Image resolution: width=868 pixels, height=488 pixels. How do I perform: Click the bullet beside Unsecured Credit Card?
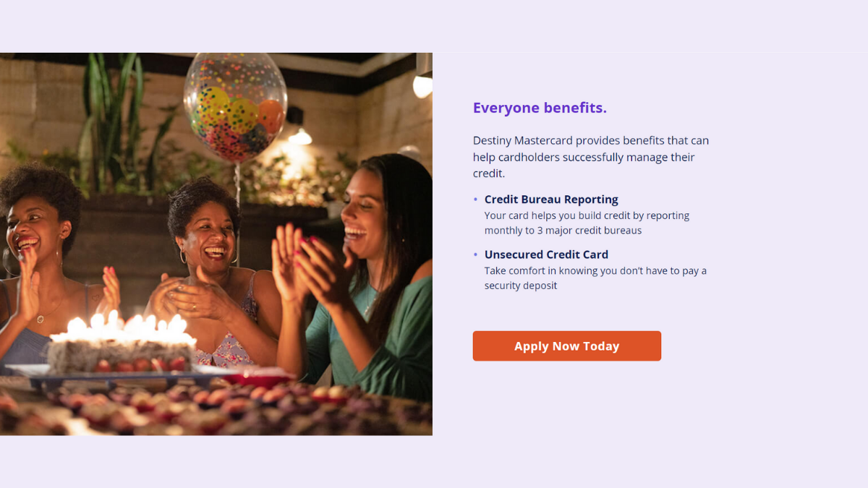(475, 254)
